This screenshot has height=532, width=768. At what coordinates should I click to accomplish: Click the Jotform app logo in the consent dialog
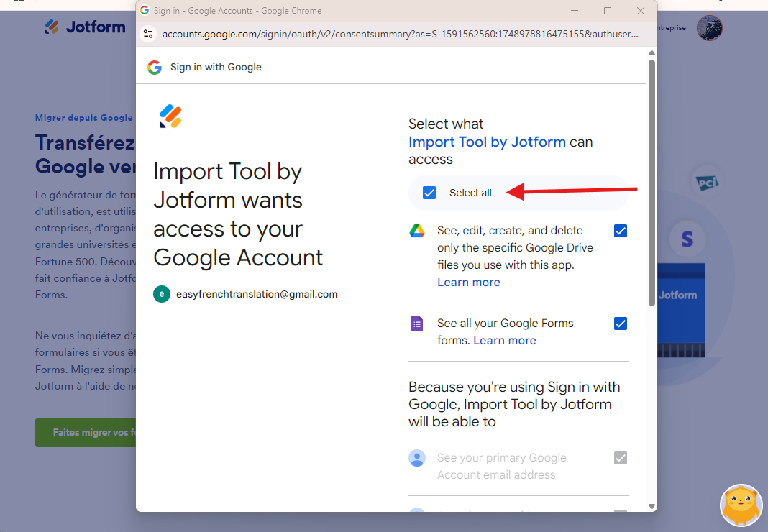coord(170,116)
